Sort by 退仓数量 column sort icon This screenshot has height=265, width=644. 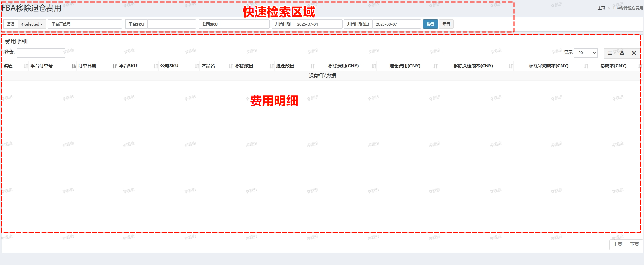313,66
